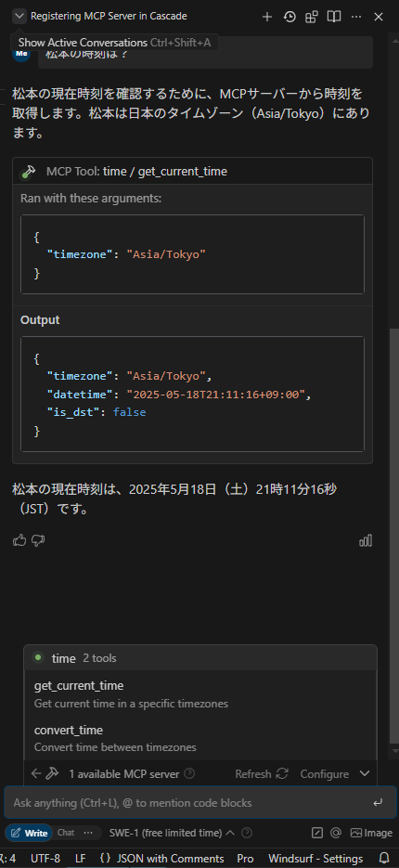The width and height of the screenshot is (399, 868).
Task: Open notifications bell icon
Action: click(384, 859)
